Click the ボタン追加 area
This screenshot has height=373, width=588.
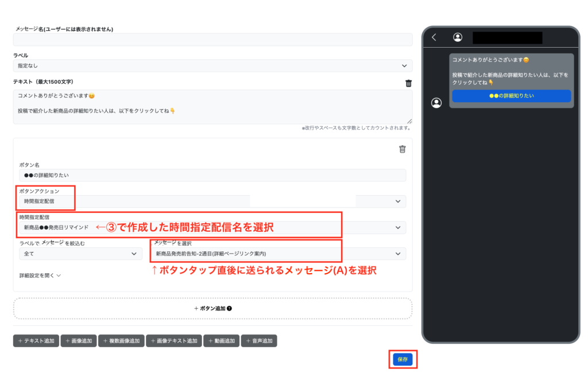click(212, 308)
